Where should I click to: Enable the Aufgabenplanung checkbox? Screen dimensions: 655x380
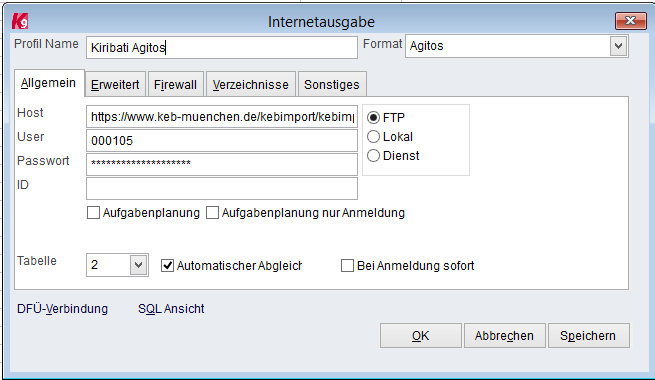click(93, 213)
